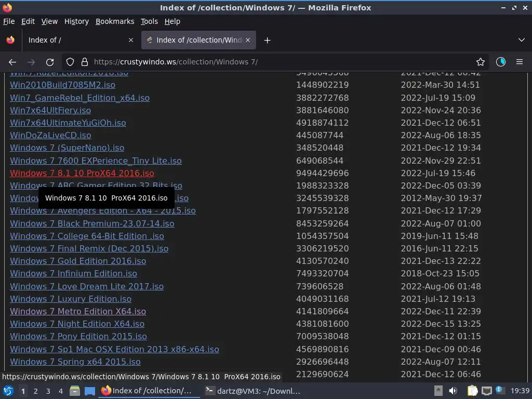Click Windows 7 8.1 10 ProX64 2016.iso

82,173
